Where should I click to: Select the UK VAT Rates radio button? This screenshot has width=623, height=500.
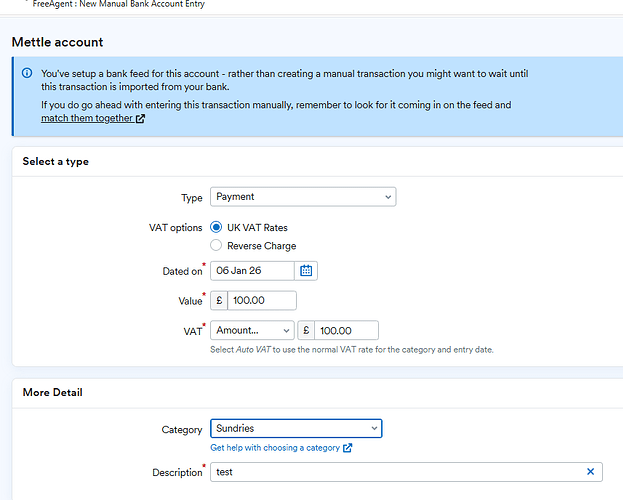(x=216, y=227)
